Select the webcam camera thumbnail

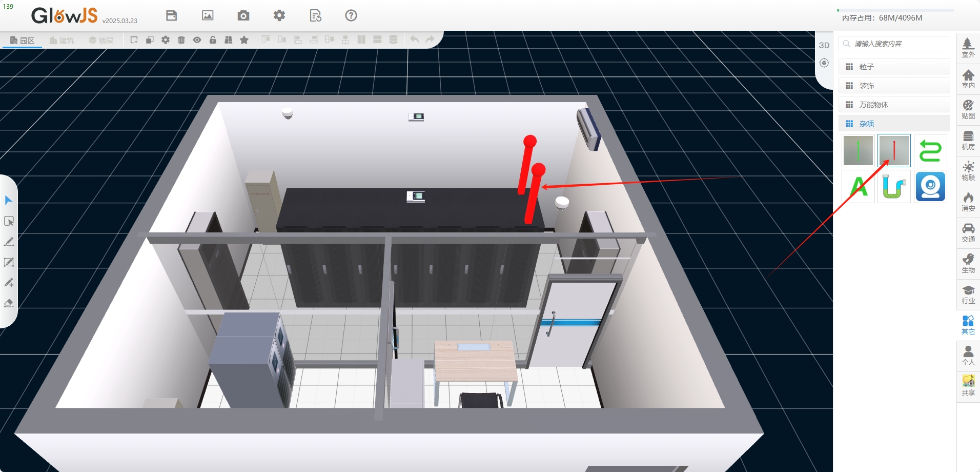pos(930,186)
